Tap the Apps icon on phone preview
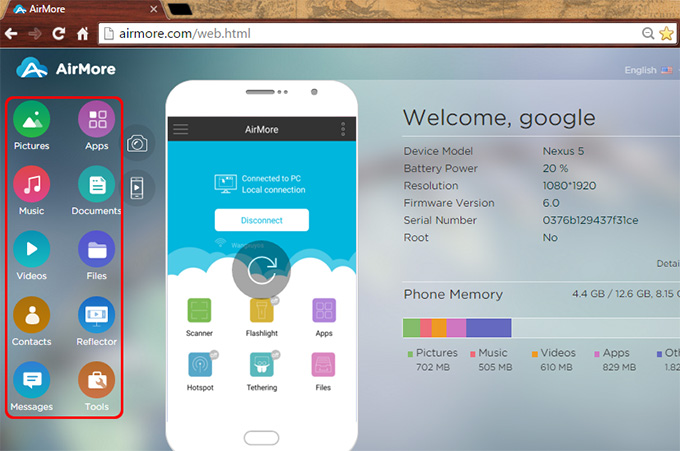 [x=324, y=310]
